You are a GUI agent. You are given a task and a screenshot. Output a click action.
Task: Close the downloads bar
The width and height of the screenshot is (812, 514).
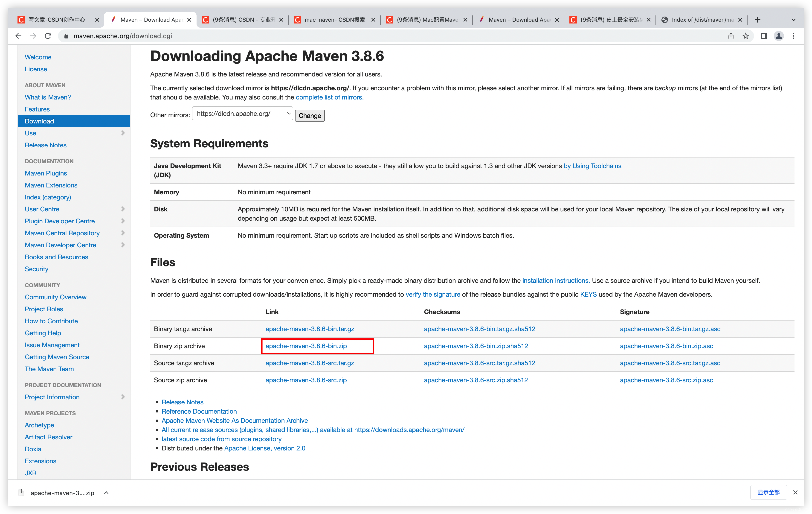coord(795,492)
